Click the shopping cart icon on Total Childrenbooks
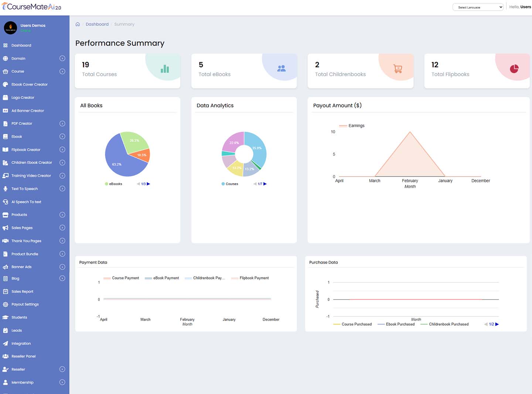This screenshot has height=394, width=532. click(x=398, y=69)
